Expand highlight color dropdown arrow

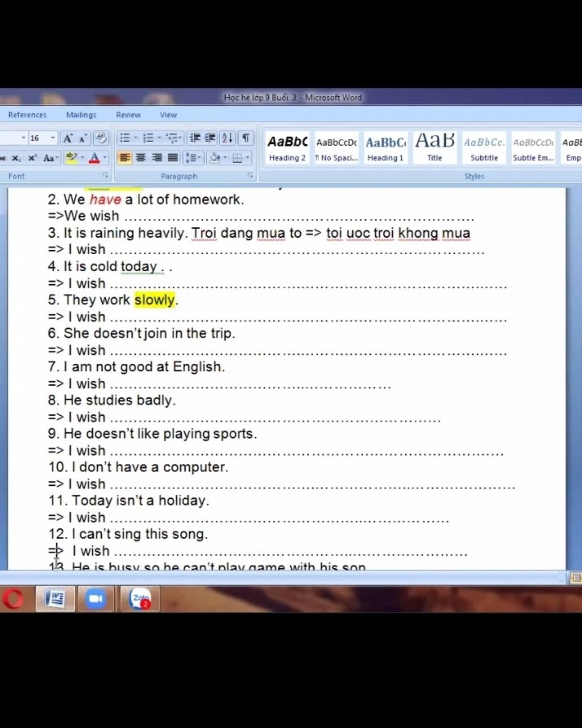tap(82, 158)
